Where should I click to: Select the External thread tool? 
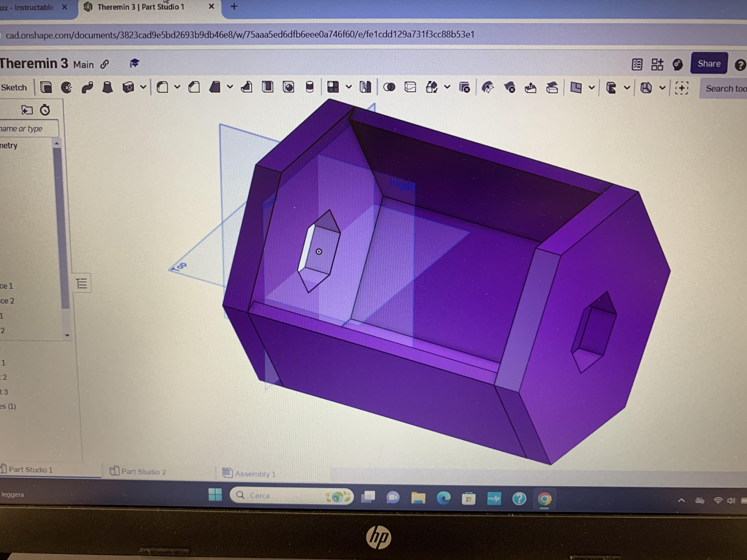(309, 87)
